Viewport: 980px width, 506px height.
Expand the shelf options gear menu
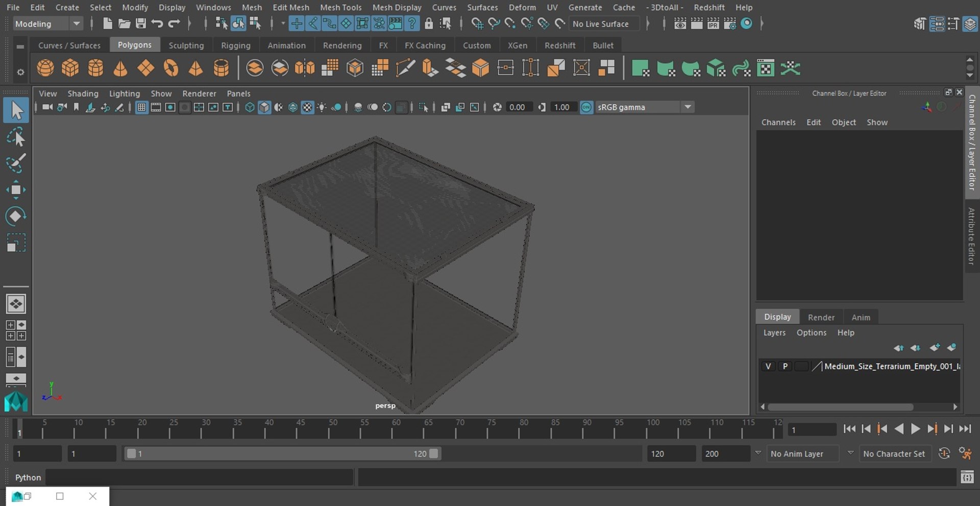pyautogui.click(x=20, y=72)
